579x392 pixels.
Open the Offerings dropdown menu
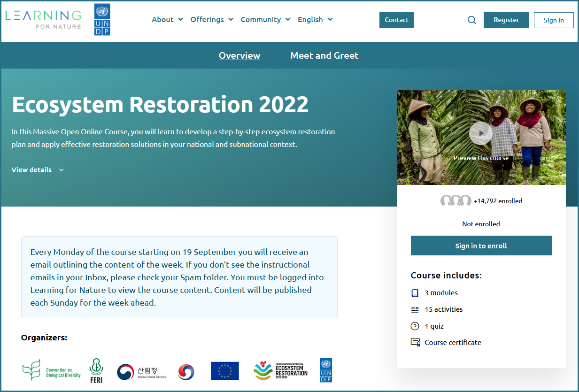coord(212,20)
